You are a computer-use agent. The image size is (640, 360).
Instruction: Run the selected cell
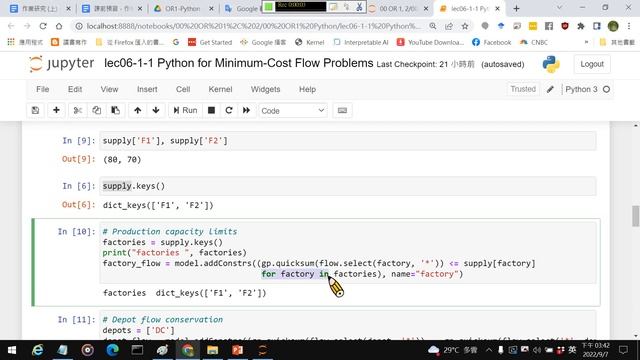tap(185, 110)
